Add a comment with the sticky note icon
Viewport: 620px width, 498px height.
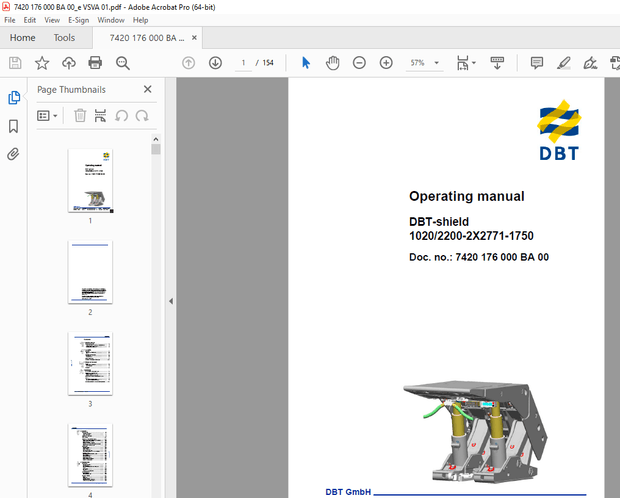pyautogui.click(x=536, y=63)
